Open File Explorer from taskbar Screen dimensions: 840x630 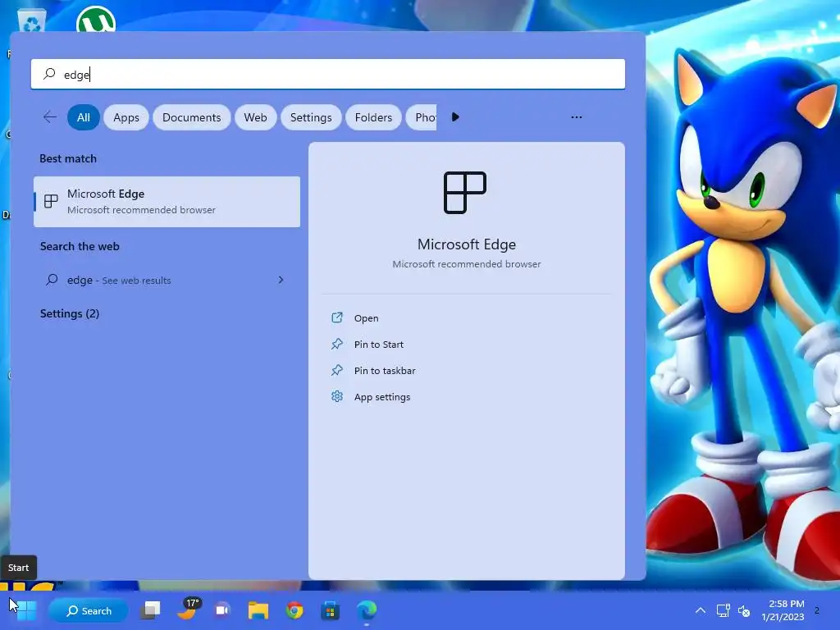(258, 610)
